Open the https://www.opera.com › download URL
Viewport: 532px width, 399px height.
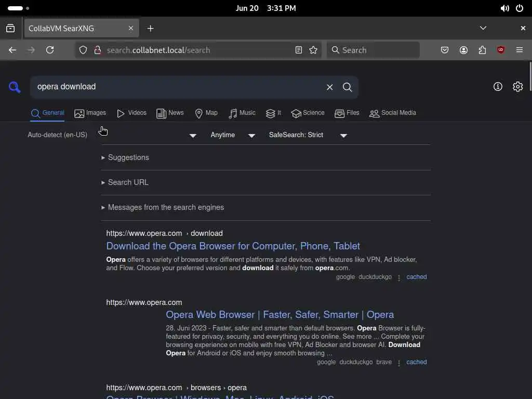coord(165,233)
